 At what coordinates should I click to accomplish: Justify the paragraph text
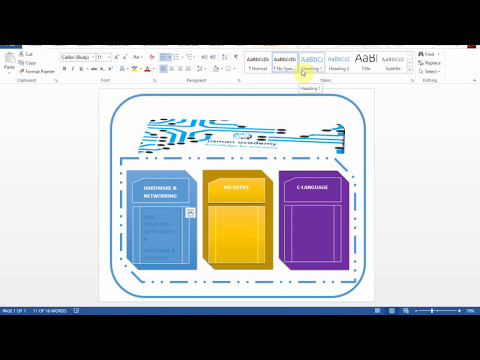point(188,69)
